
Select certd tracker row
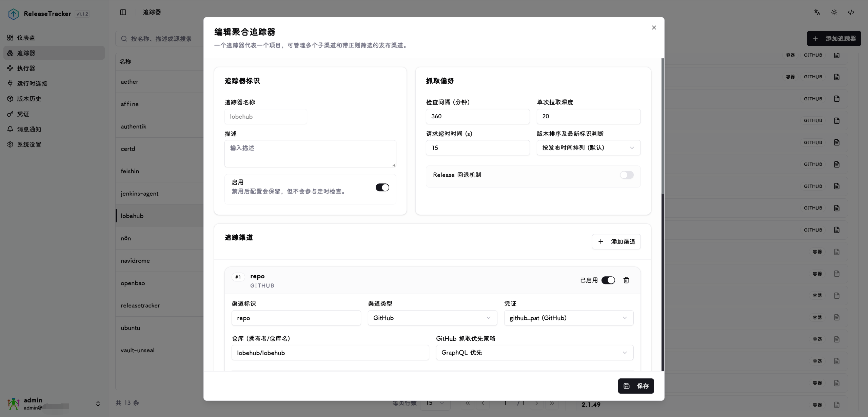click(160, 149)
